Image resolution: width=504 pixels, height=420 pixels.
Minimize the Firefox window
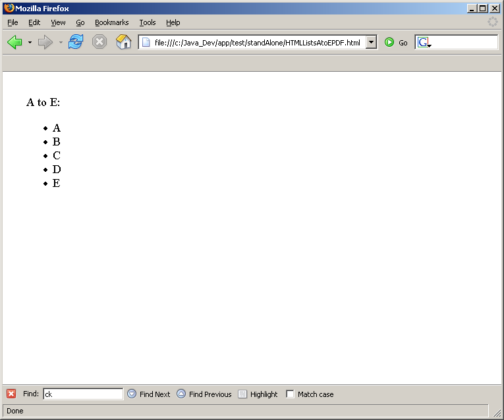[472, 9]
